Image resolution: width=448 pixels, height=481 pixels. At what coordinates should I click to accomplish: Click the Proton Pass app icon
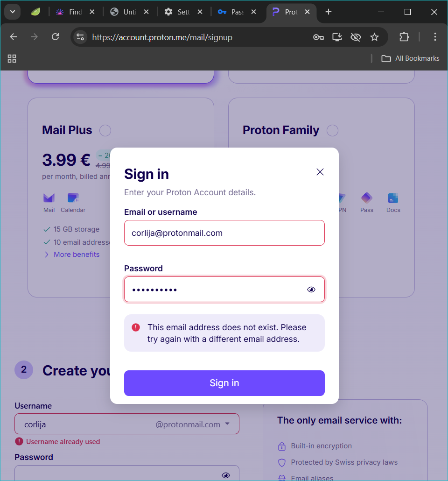tap(367, 198)
